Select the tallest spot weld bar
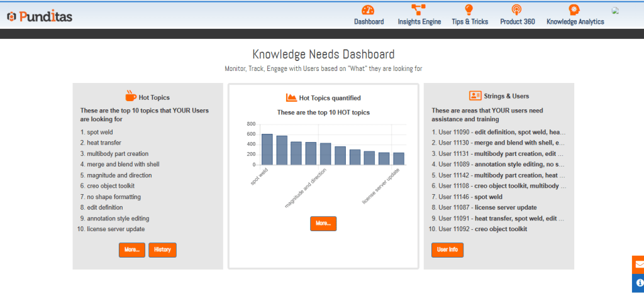 pos(267,150)
